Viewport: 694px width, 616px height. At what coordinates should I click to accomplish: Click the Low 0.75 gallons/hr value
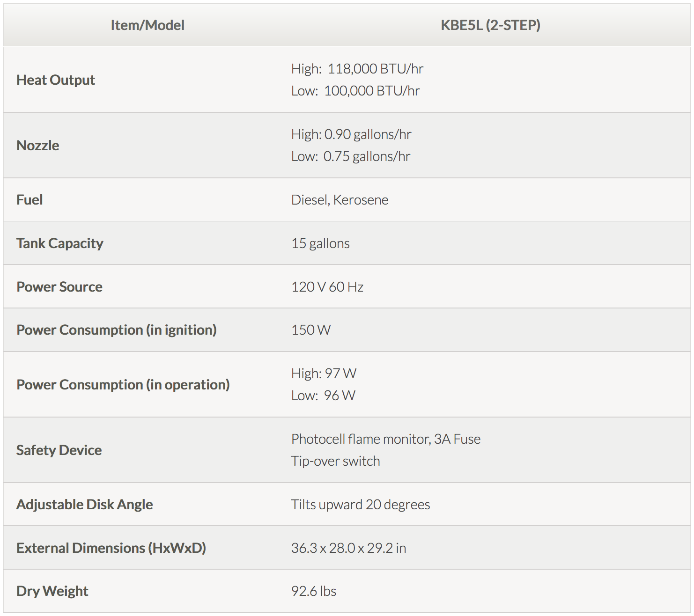click(351, 156)
